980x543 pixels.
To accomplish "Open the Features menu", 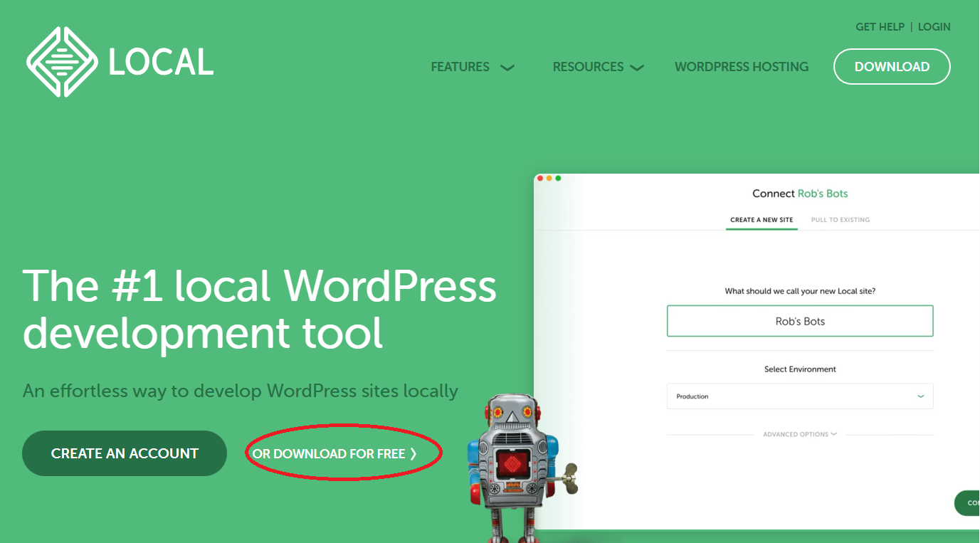I will pyautogui.click(x=460, y=67).
